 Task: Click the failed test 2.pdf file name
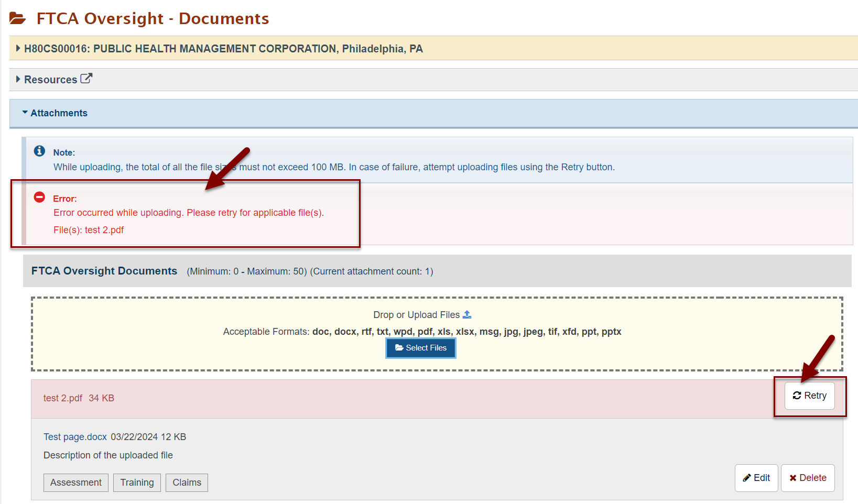pos(63,398)
